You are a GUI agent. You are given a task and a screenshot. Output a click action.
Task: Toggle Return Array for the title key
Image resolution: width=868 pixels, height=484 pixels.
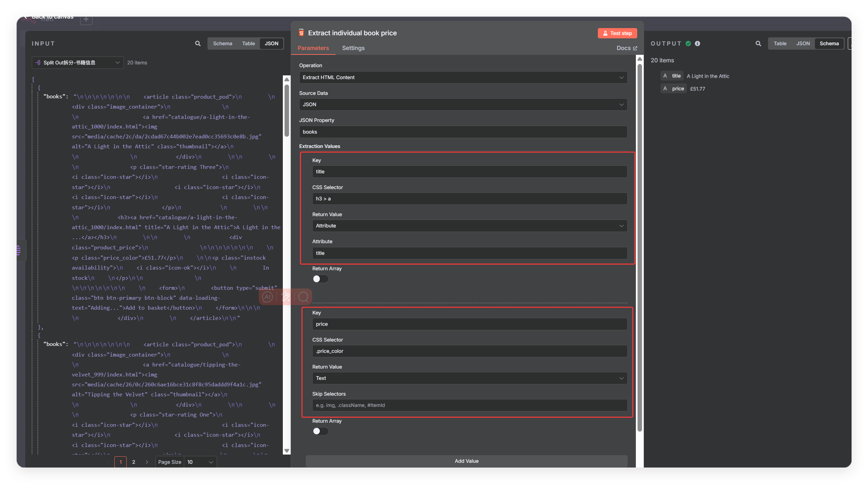pos(320,279)
